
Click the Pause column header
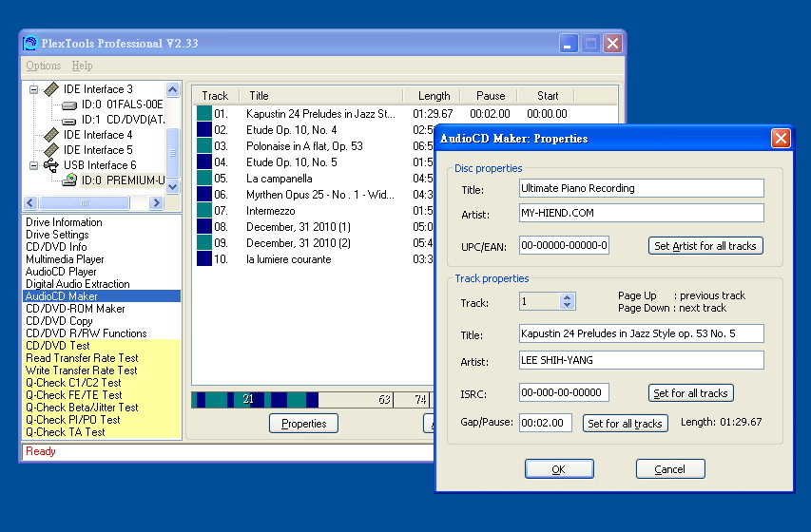click(x=491, y=96)
